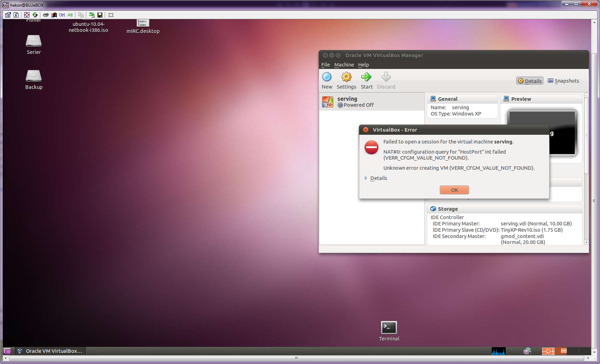Click the Preview section header

point(541,99)
